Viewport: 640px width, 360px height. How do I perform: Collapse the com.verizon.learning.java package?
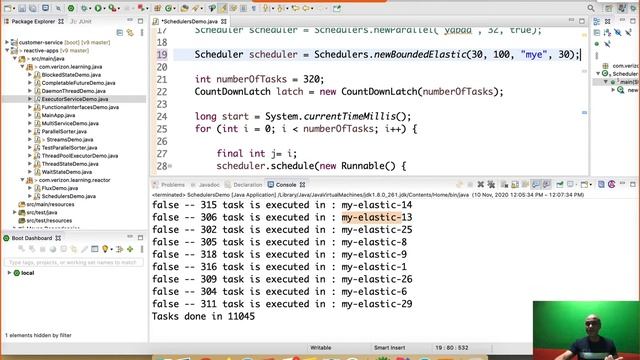(22, 67)
